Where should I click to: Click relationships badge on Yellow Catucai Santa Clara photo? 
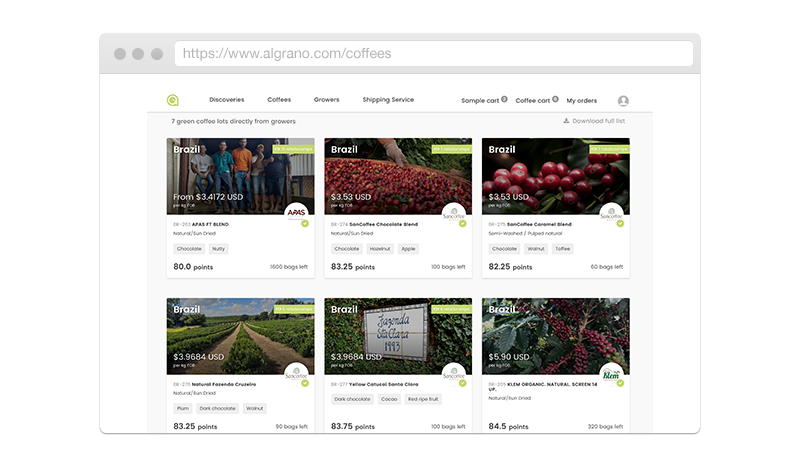pyautogui.click(x=452, y=309)
